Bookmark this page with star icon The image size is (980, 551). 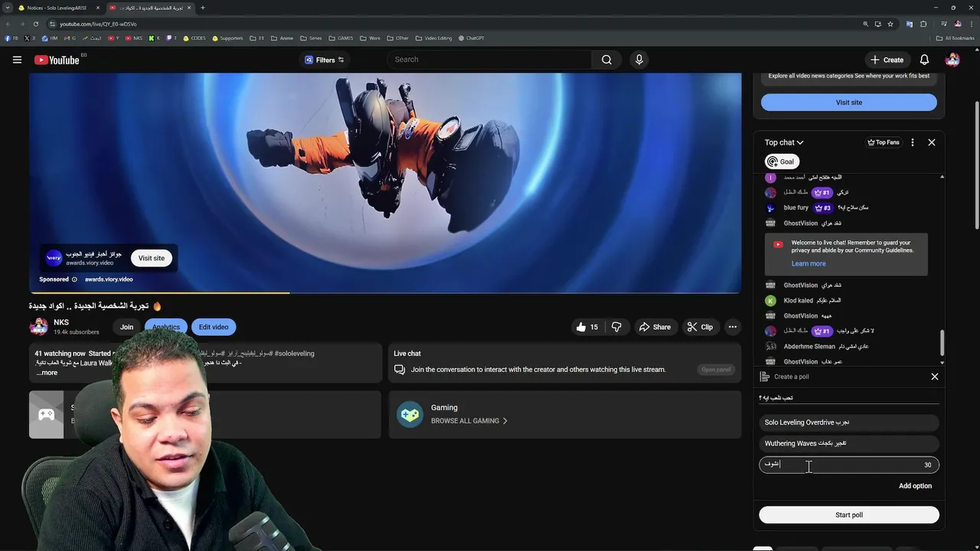tap(890, 24)
